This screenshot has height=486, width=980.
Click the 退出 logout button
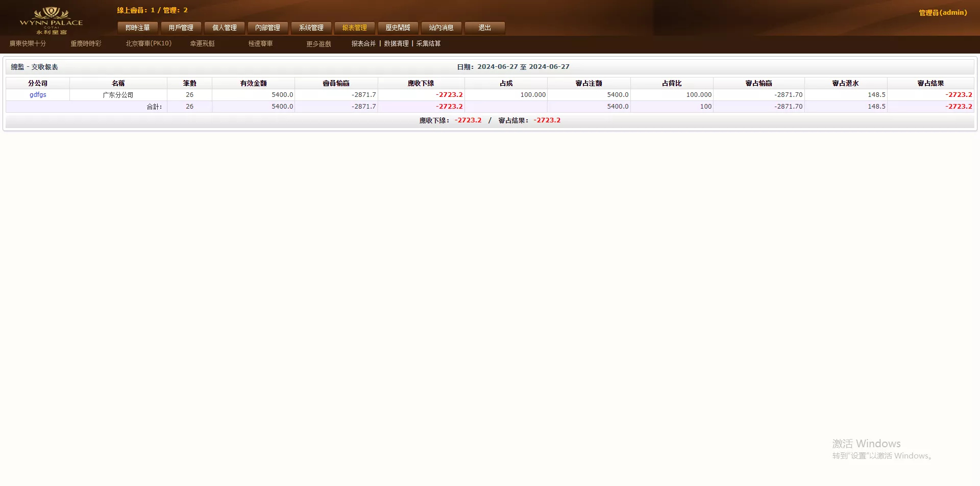click(484, 28)
